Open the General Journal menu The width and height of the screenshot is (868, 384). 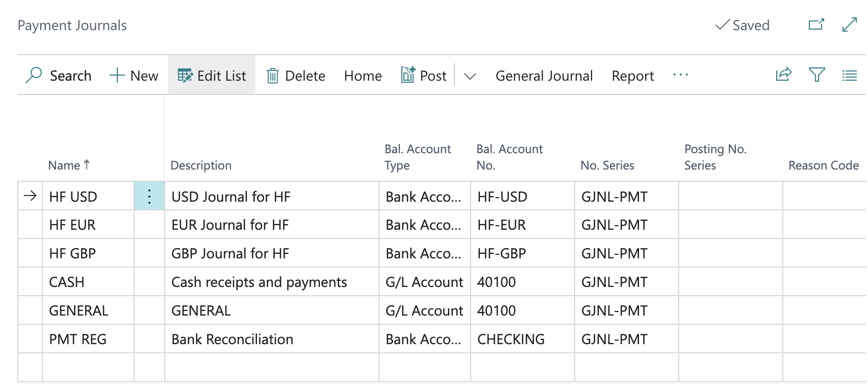tap(544, 76)
